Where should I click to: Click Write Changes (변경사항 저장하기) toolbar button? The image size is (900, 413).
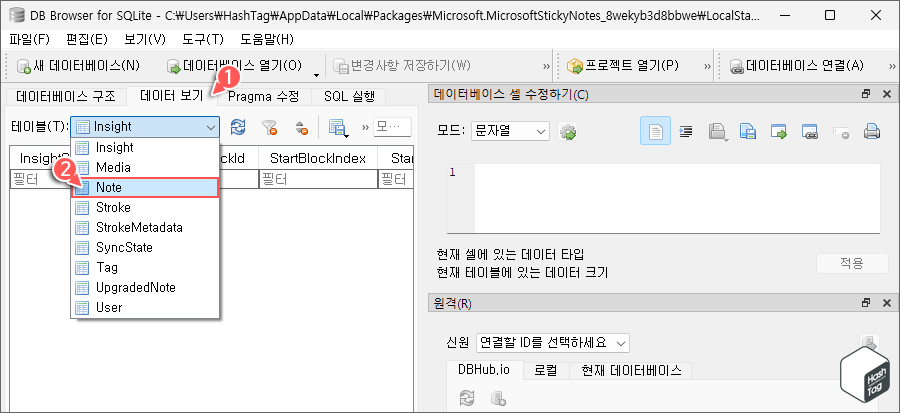click(x=402, y=65)
